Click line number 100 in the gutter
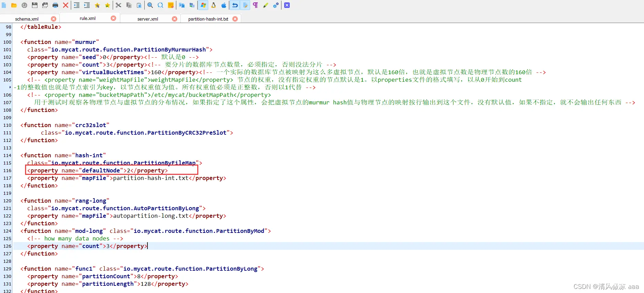 [7, 42]
